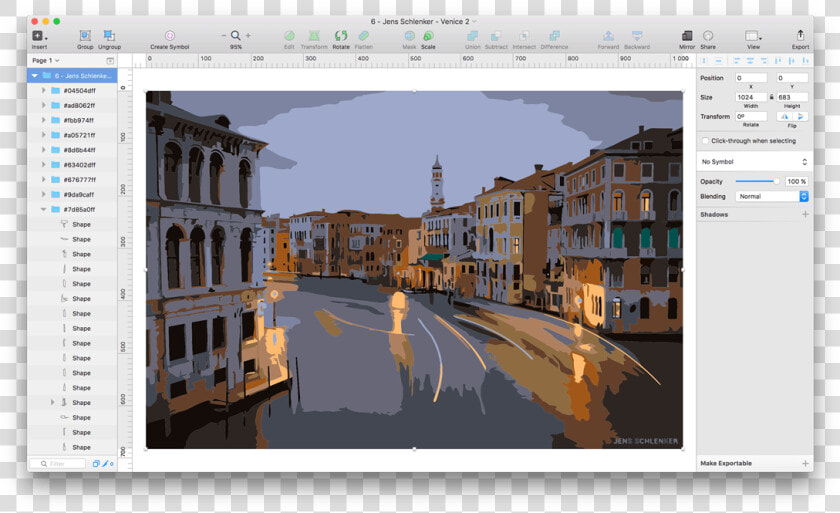
Task: Click the Scale toolbar icon
Action: pos(428,35)
